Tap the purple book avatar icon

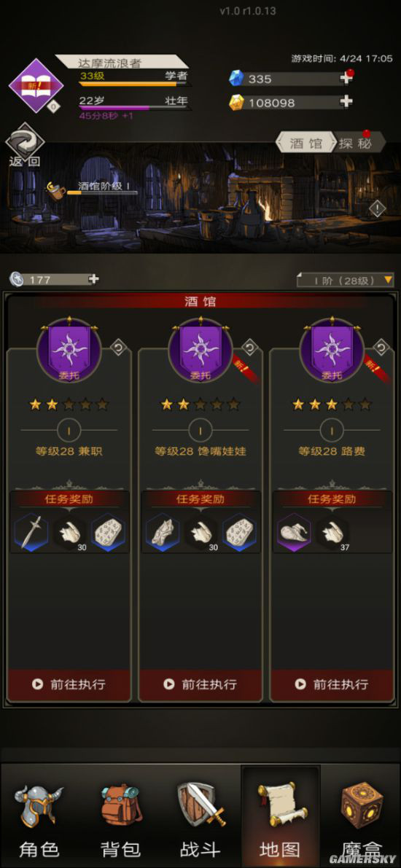36,85
